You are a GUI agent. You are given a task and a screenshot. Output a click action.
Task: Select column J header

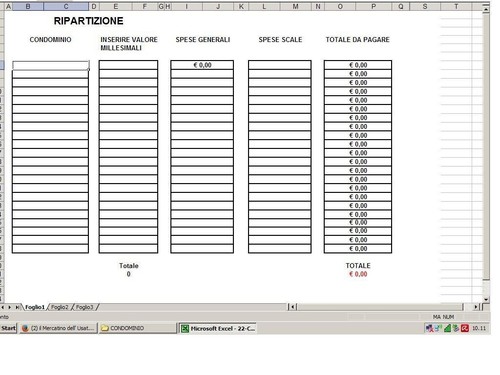tap(218, 6)
